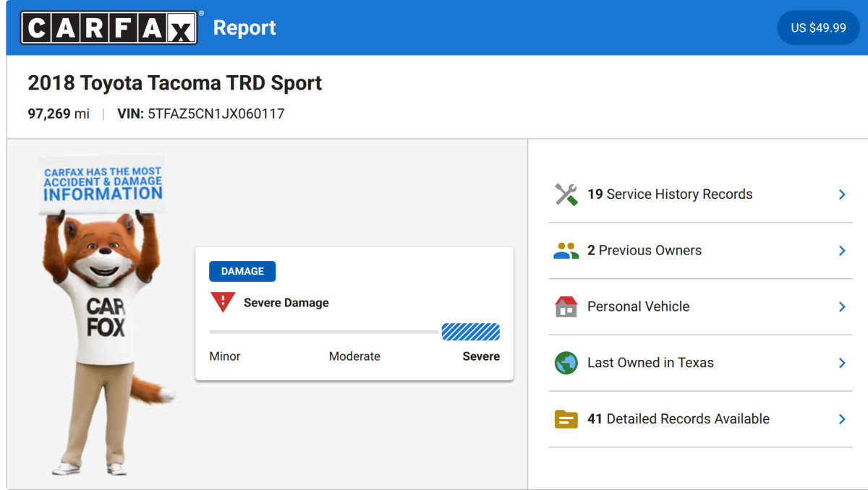Viewport: 868px width, 490px height.
Task: Click the DAMAGE badge button
Action: click(x=242, y=271)
